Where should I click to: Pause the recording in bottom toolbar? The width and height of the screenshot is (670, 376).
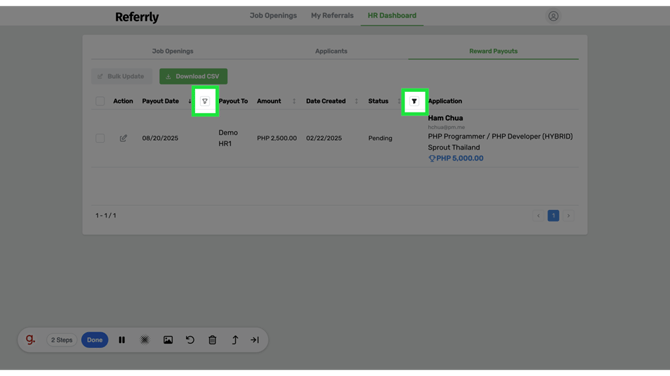coord(122,340)
